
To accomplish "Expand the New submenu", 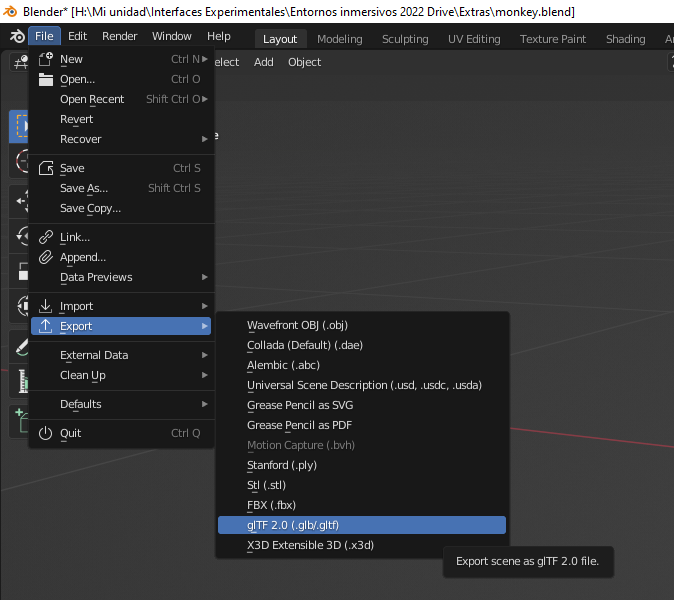I will (122, 59).
